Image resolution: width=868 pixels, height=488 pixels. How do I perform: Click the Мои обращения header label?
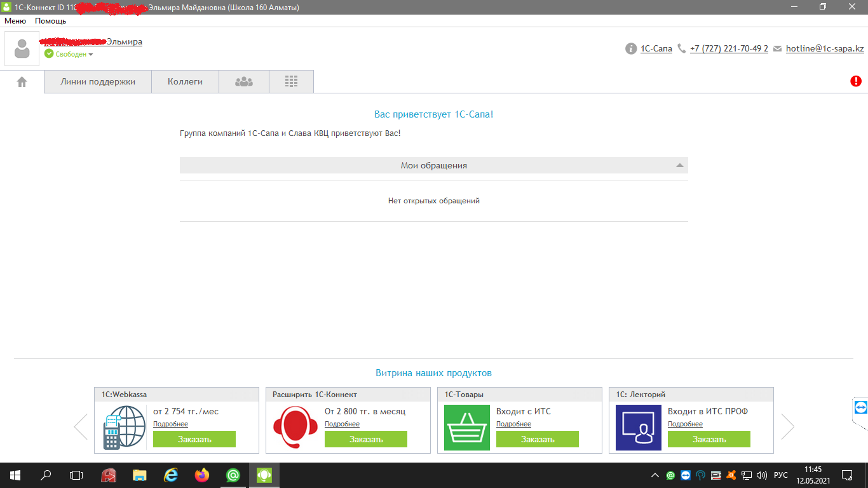(x=434, y=165)
